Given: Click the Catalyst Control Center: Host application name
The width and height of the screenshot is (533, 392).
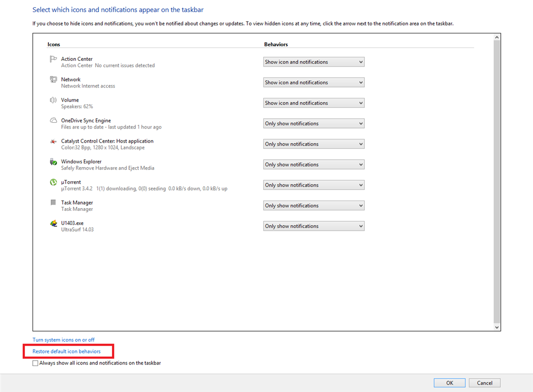Looking at the screenshot, I should 107,141.
